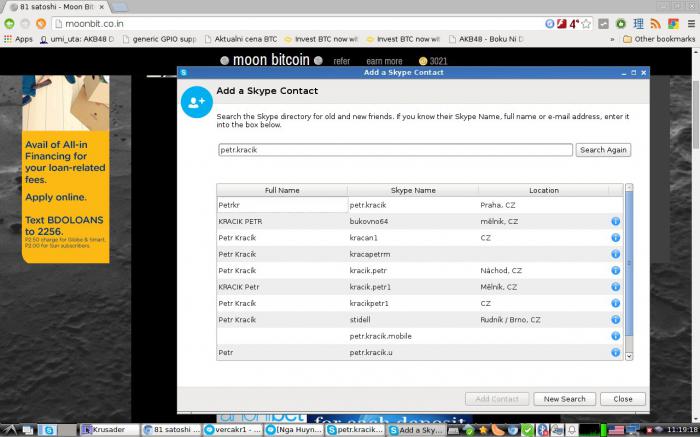
Task: Switch to Krusader in the taskbar
Action: point(109,430)
